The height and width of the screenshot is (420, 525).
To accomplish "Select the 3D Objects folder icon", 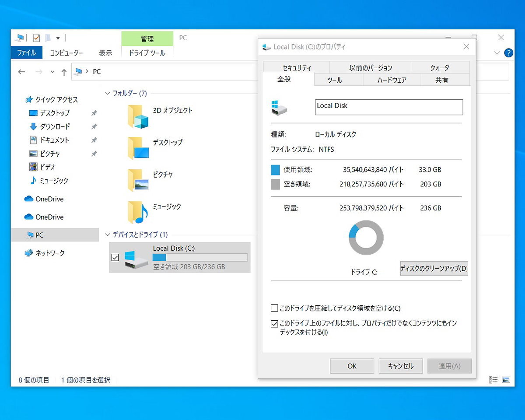I will (x=139, y=116).
